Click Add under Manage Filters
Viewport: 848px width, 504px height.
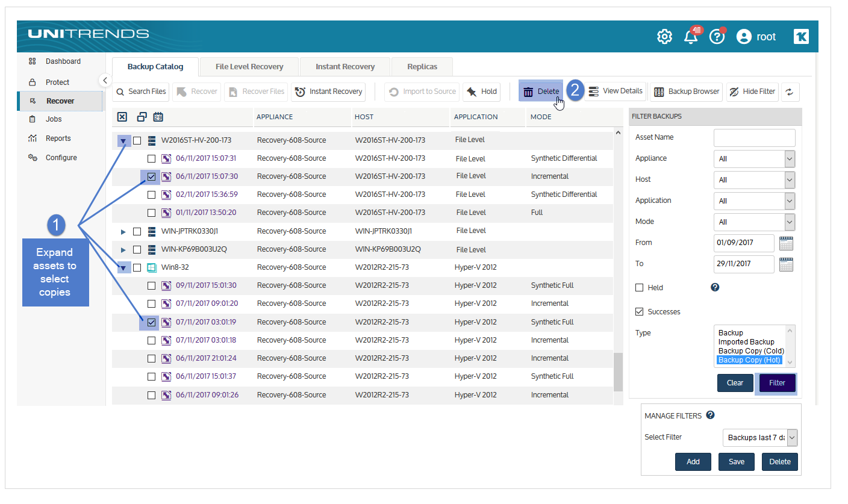(693, 462)
